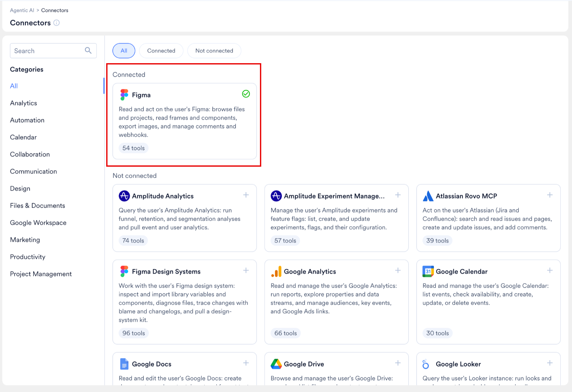Image resolution: width=572 pixels, height=392 pixels.
Task: Add Google Docs via plus icon
Action: point(246,363)
